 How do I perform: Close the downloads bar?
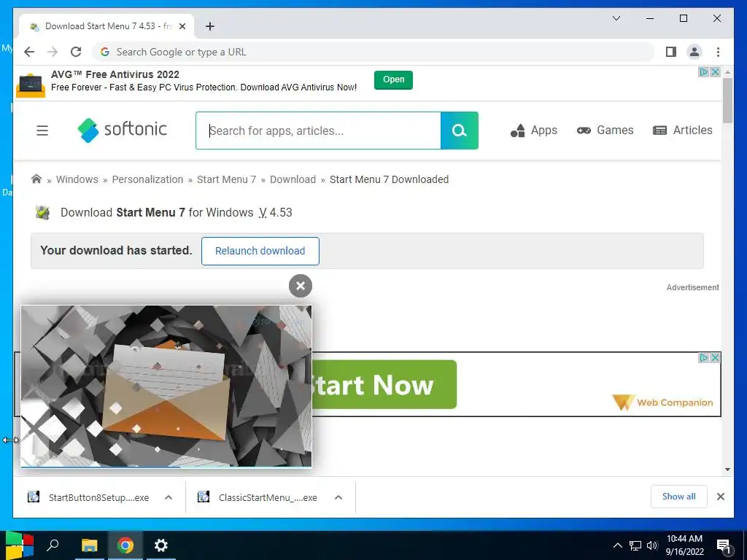point(720,497)
